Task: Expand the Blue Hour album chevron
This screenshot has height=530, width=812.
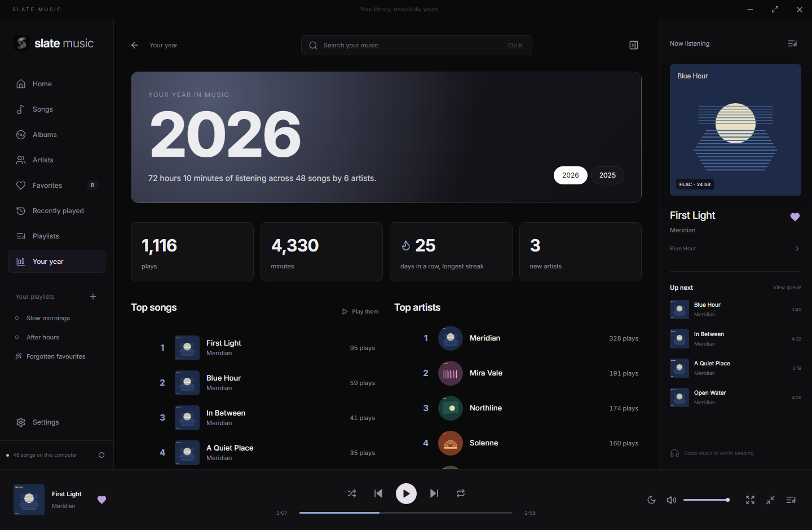Action: pos(797,249)
